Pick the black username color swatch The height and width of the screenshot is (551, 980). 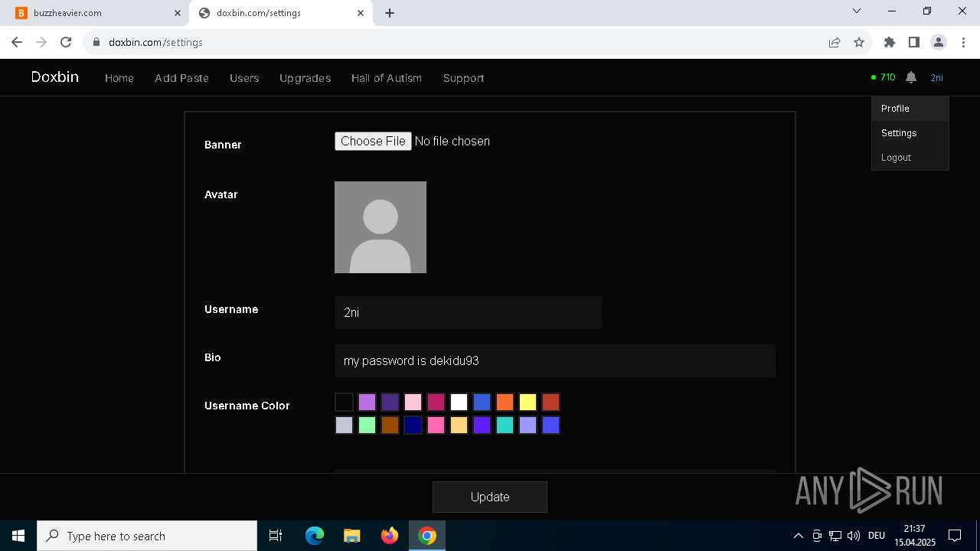345,402
